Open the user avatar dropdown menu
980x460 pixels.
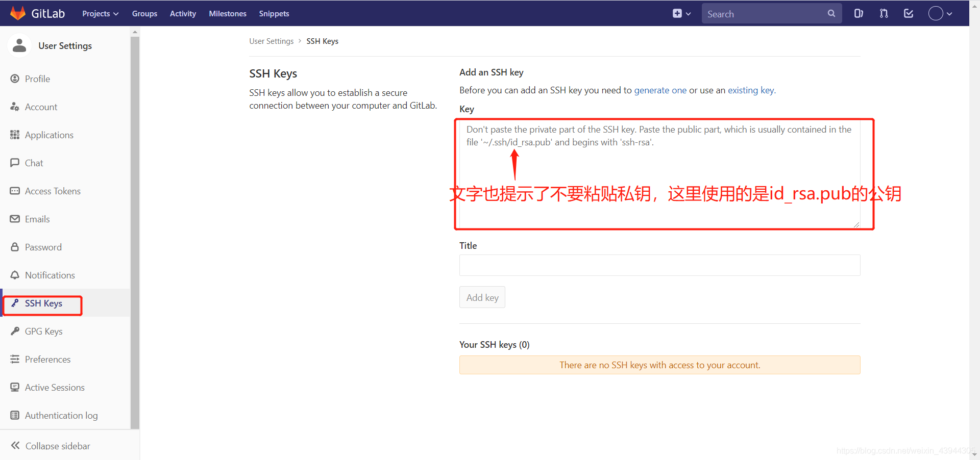(940, 14)
